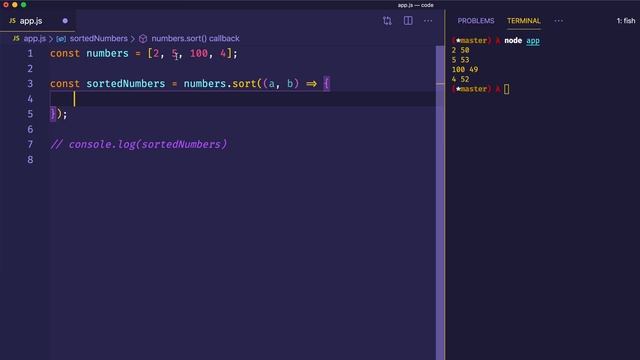The height and width of the screenshot is (360, 640).
Task: Click line number 7 in gutter
Action: 30,144
